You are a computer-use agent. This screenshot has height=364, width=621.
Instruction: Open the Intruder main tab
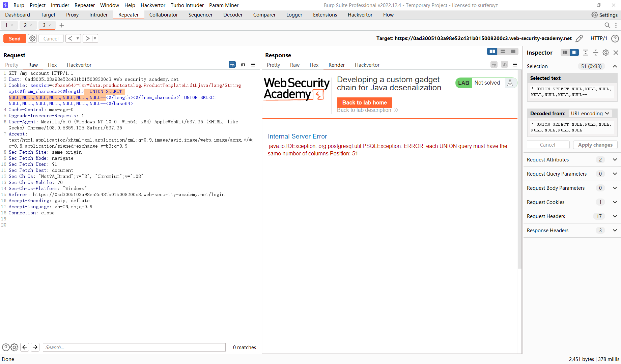point(98,15)
